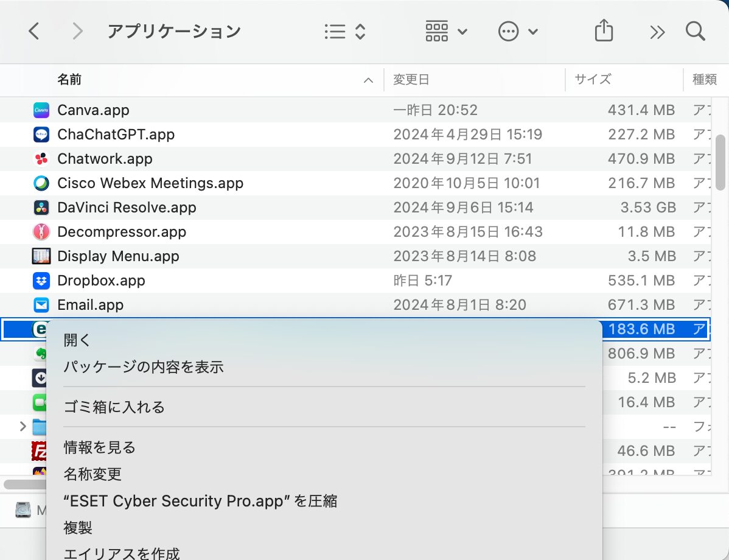Sort by the 種類 column header

[705, 80]
